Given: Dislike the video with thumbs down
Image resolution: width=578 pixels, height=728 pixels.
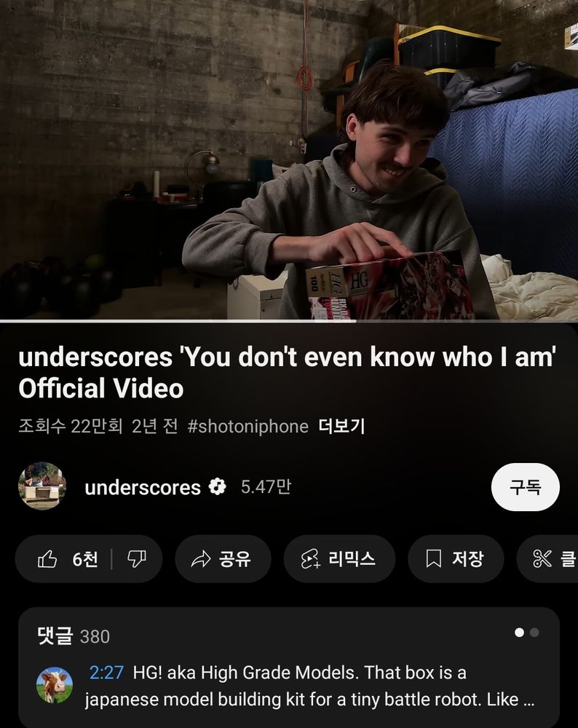Looking at the screenshot, I should (x=136, y=559).
